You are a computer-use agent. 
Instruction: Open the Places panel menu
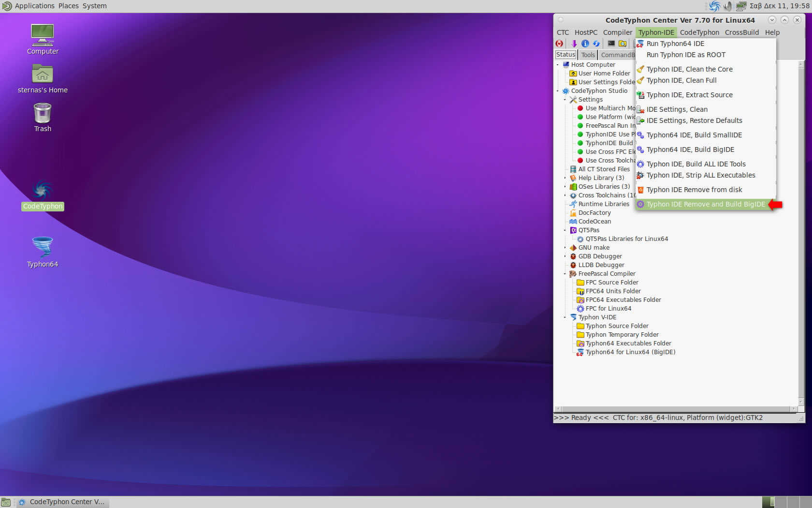[69, 6]
